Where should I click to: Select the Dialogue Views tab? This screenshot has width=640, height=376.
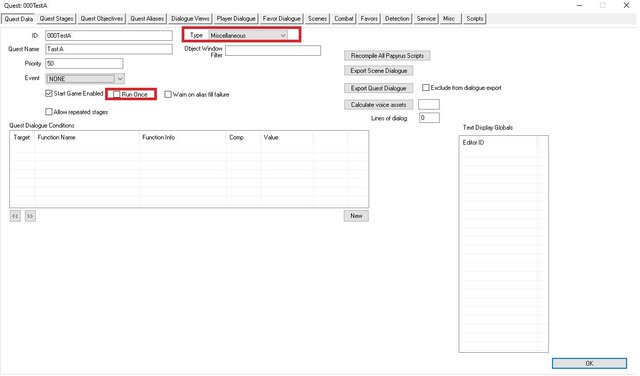click(x=190, y=19)
